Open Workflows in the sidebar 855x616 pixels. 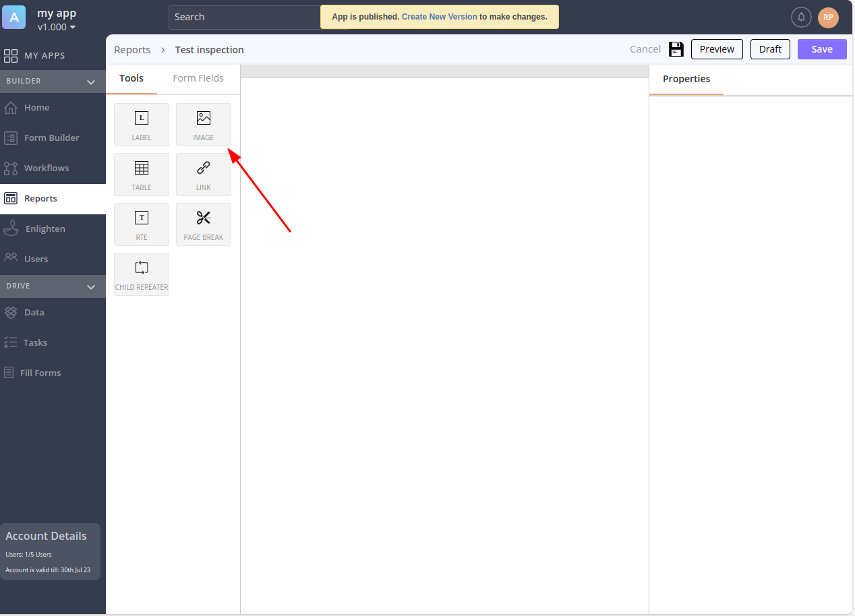pyautogui.click(x=47, y=168)
